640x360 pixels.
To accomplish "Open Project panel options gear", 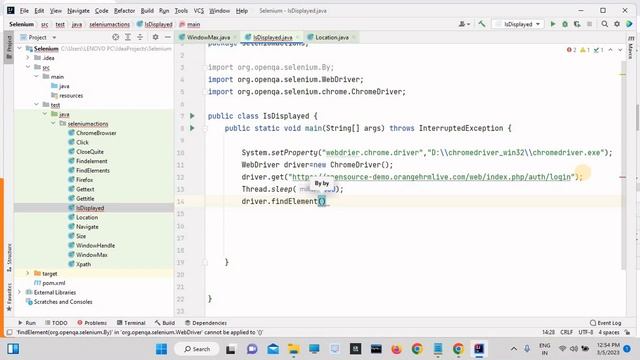I will click(x=156, y=37).
